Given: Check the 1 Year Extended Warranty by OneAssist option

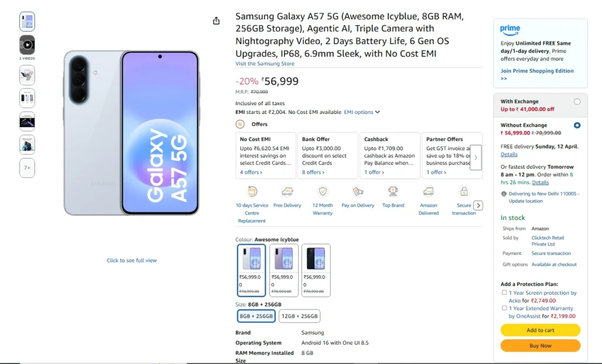Looking at the screenshot, I should coord(504,308).
